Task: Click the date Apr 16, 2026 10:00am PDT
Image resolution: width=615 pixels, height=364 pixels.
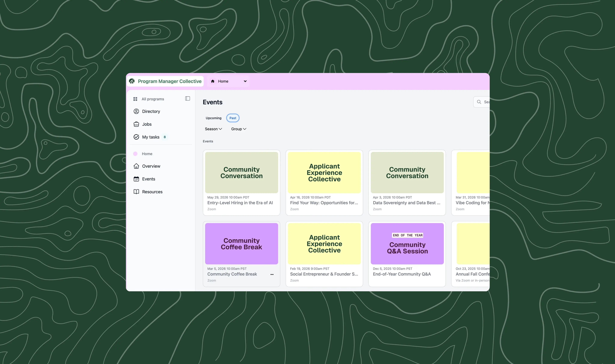Action: coord(311,197)
